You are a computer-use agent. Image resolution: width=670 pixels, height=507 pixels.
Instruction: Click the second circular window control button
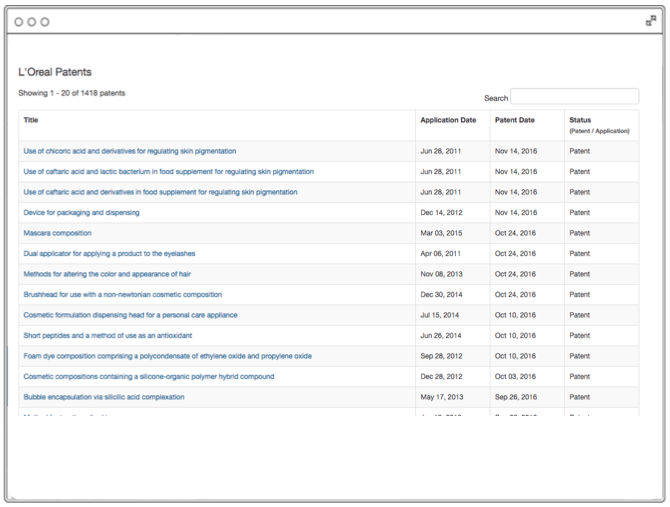(x=32, y=22)
